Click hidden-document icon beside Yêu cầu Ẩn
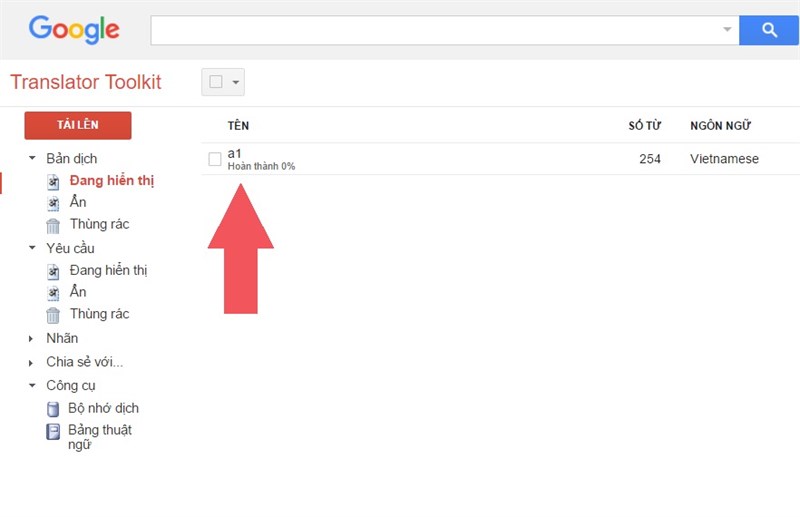Screen dimensions: 800x517 click(54, 293)
